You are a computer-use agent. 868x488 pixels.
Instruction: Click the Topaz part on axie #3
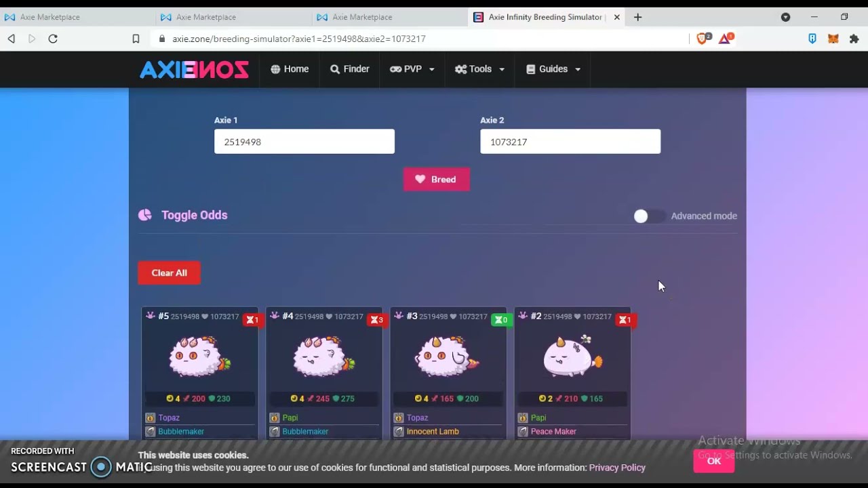417,418
